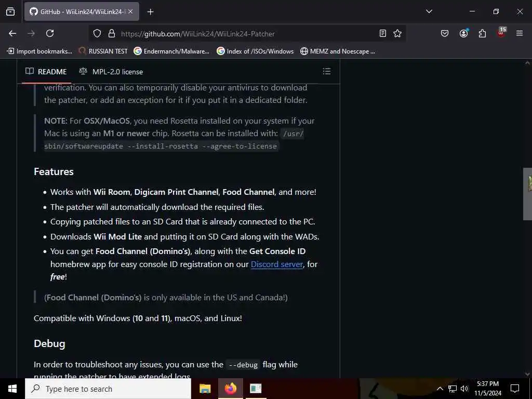This screenshot has width=532, height=399.
Task: Go back to previous page
Action: [12, 33]
